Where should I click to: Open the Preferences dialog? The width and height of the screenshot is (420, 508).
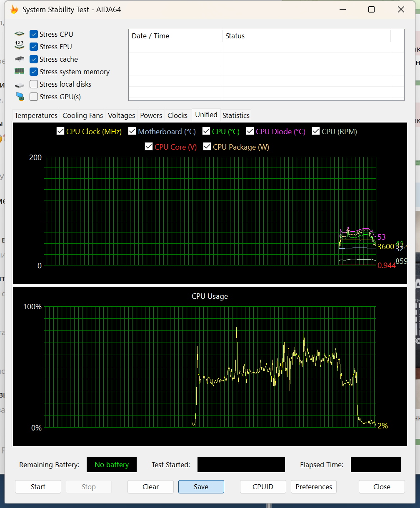coord(313,487)
